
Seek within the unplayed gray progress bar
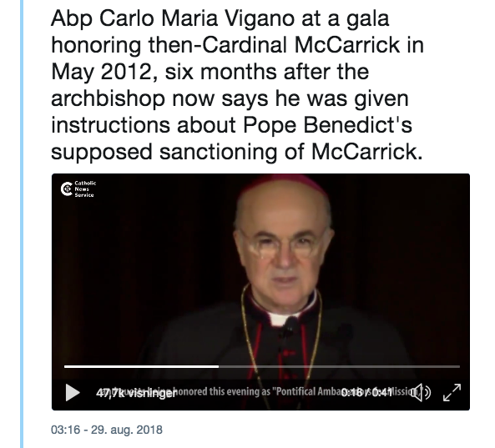(x=339, y=366)
